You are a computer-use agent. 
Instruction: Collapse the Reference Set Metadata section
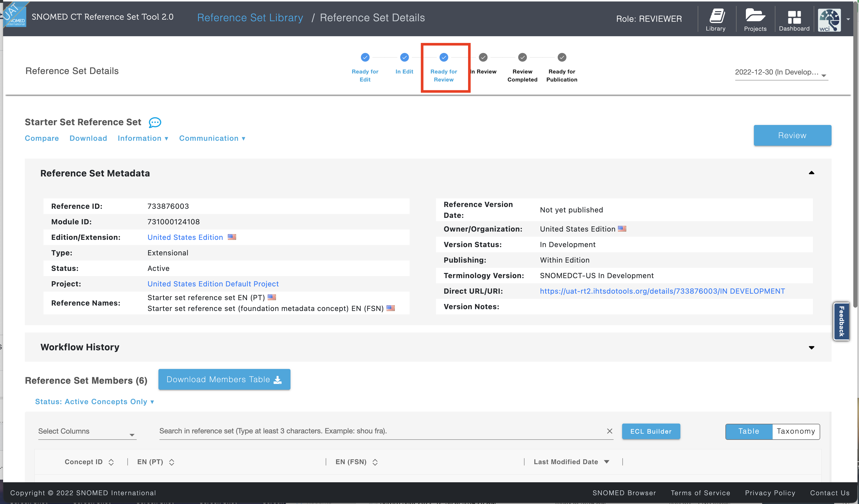coord(811,173)
